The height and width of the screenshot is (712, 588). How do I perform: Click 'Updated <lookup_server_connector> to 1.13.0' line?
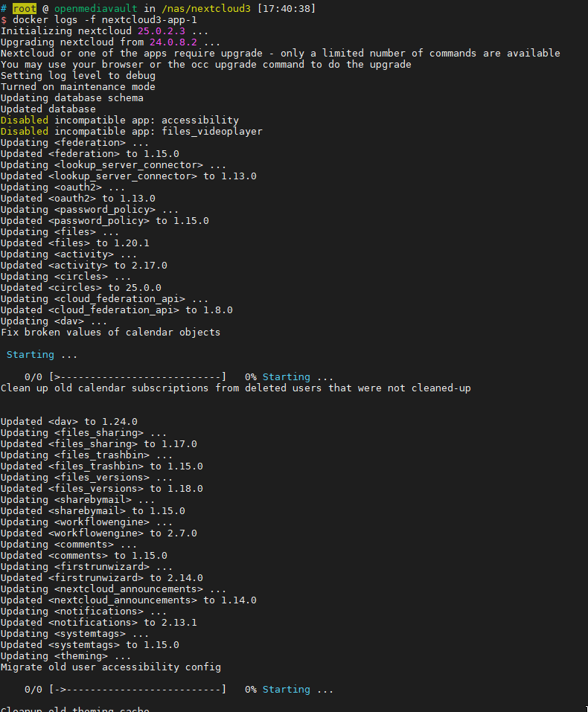coord(128,176)
